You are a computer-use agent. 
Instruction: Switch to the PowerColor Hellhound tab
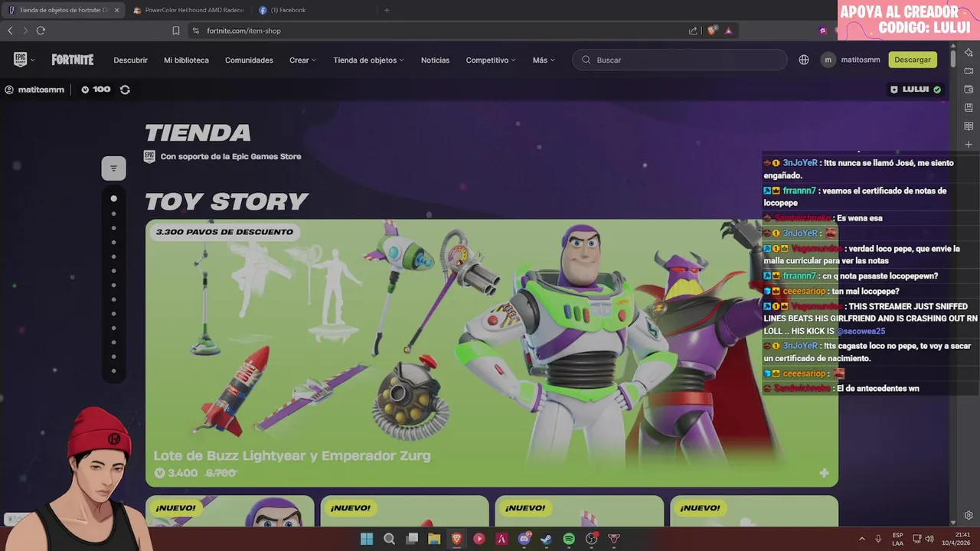pos(188,10)
